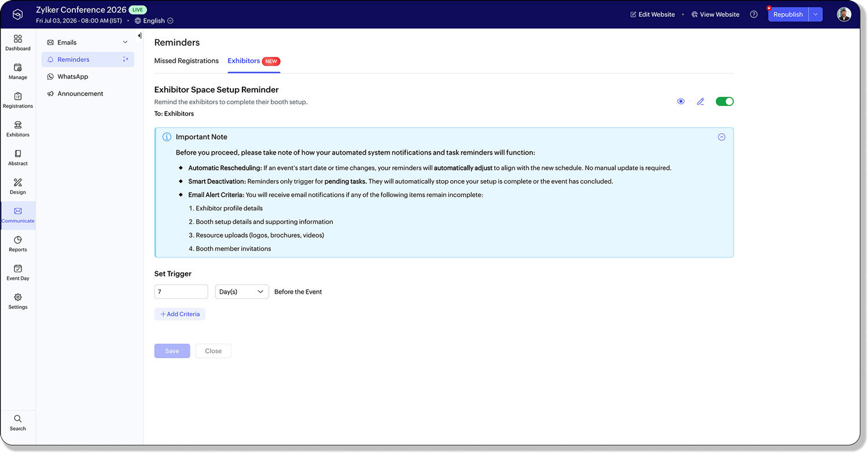Click the trigger number input field
The width and height of the screenshot is (868, 453).
(181, 292)
